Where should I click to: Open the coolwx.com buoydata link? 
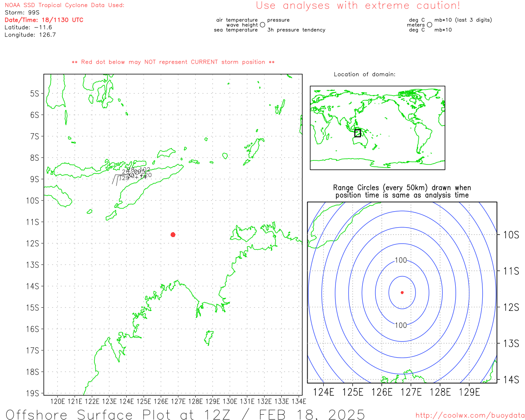point(470,415)
